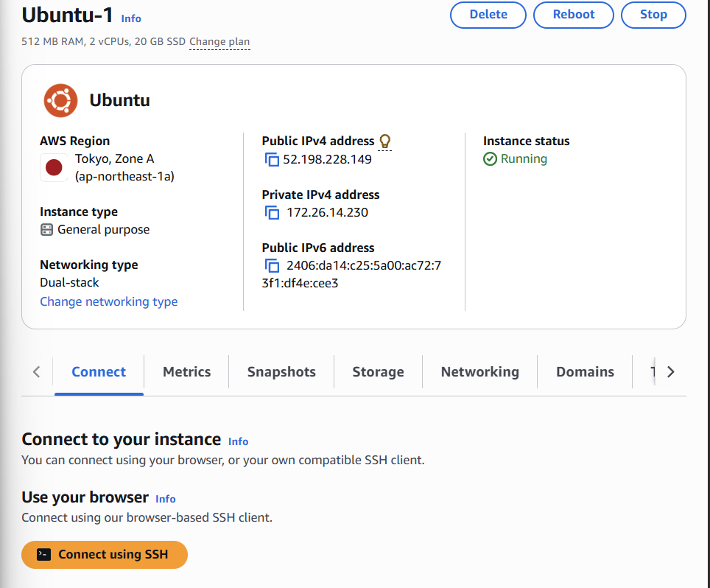Switch to the Metrics tab
The image size is (710, 588).
pos(186,372)
